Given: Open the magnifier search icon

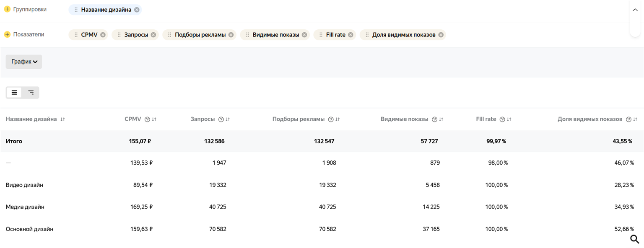Looking at the screenshot, I should [x=635, y=239].
